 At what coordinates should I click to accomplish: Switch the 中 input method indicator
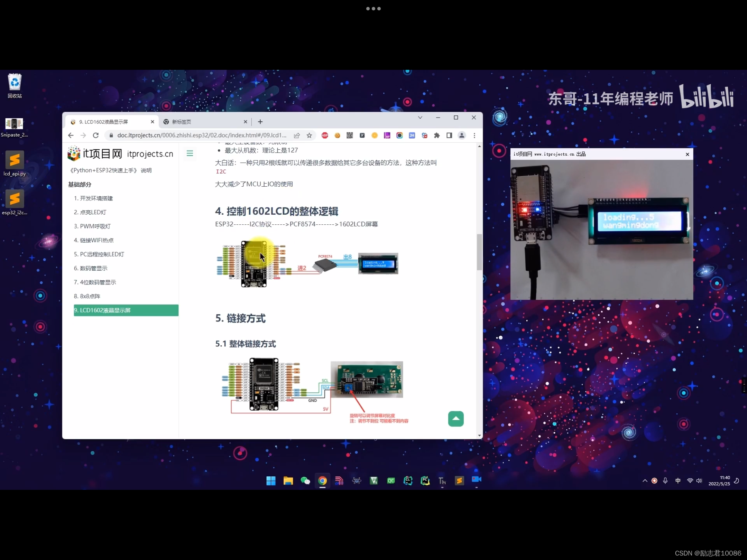[x=678, y=481]
